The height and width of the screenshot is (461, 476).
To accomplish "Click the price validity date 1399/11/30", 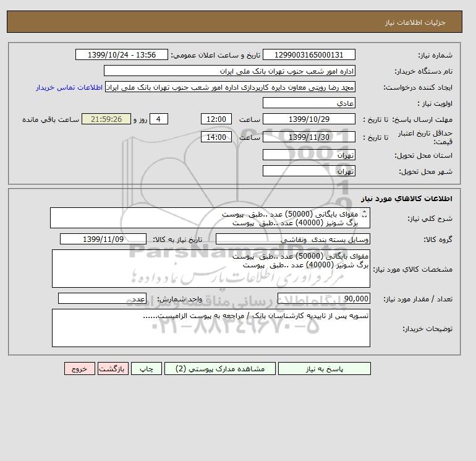I will click(x=308, y=137).
